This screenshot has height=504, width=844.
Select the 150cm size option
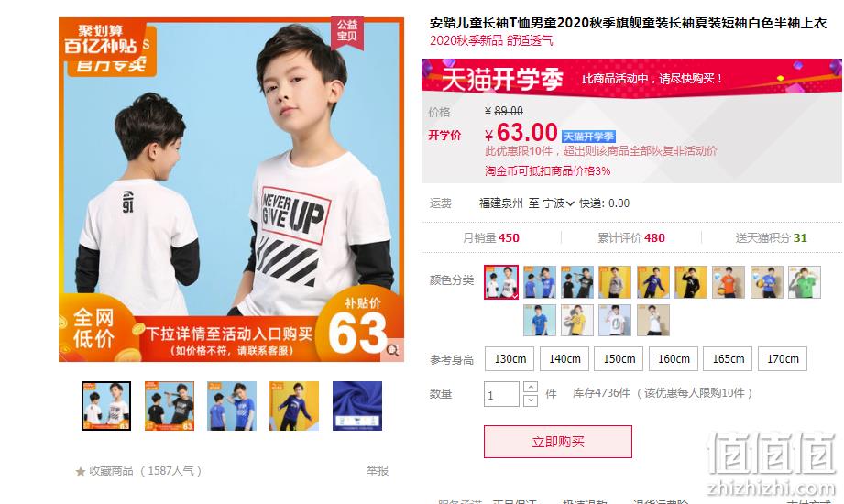[619, 358]
